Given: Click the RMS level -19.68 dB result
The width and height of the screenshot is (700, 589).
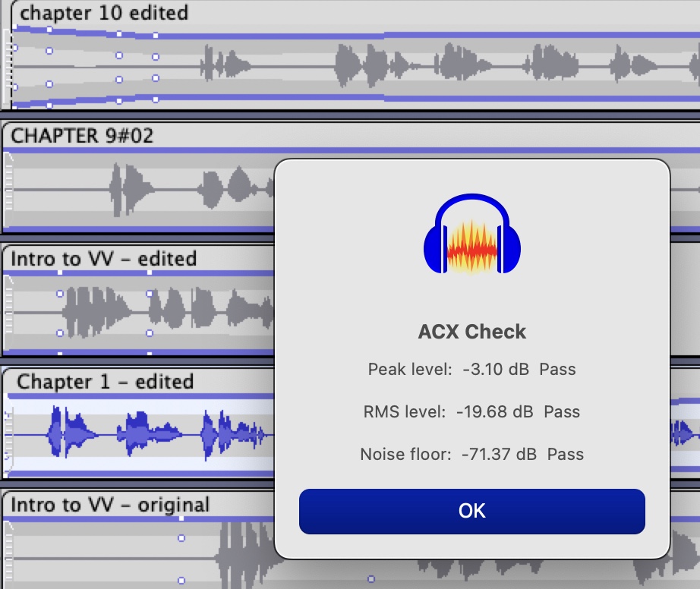Looking at the screenshot, I should click(x=472, y=411).
